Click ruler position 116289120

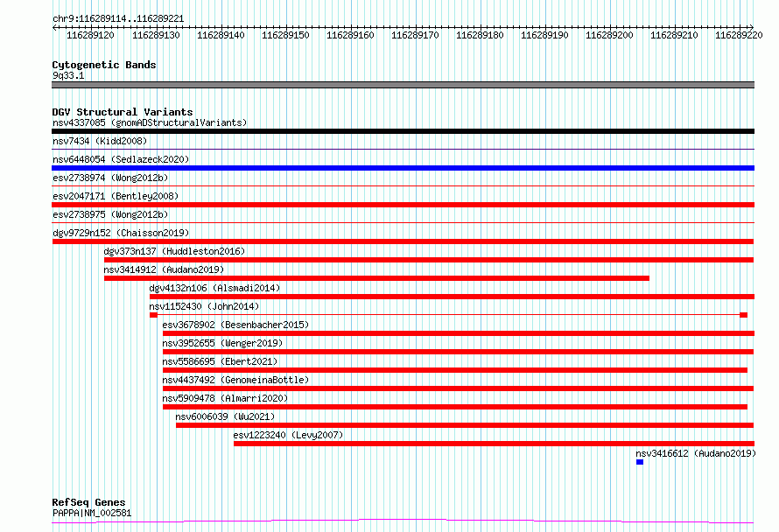tap(90, 35)
